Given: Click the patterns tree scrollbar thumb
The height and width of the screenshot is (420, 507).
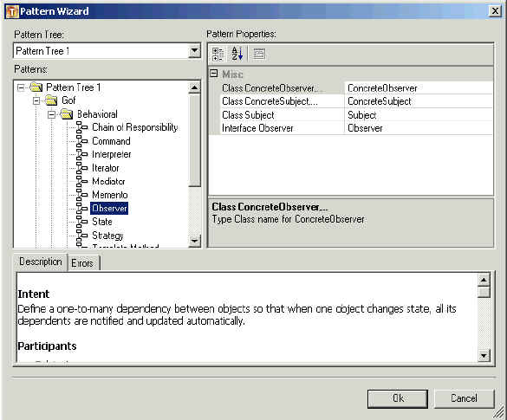Looking at the screenshot, I should pyautogui.click(x=194, y=140).
